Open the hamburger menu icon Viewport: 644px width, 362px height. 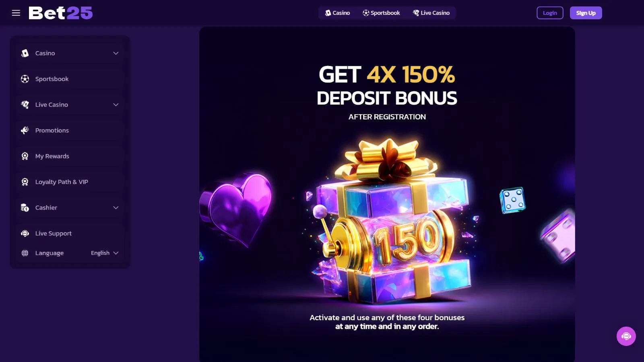(x=16, y=13)
